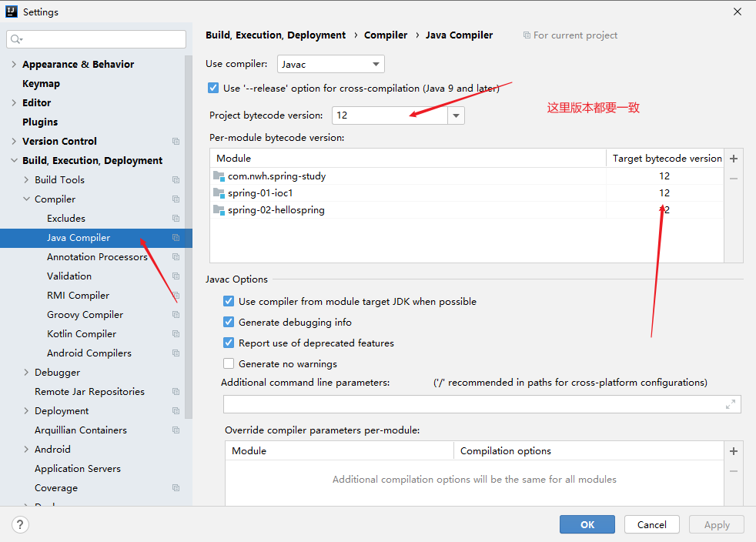Click Compiler breadcrumb link in header
The image size is (756, 542).
tap(385, 35)
